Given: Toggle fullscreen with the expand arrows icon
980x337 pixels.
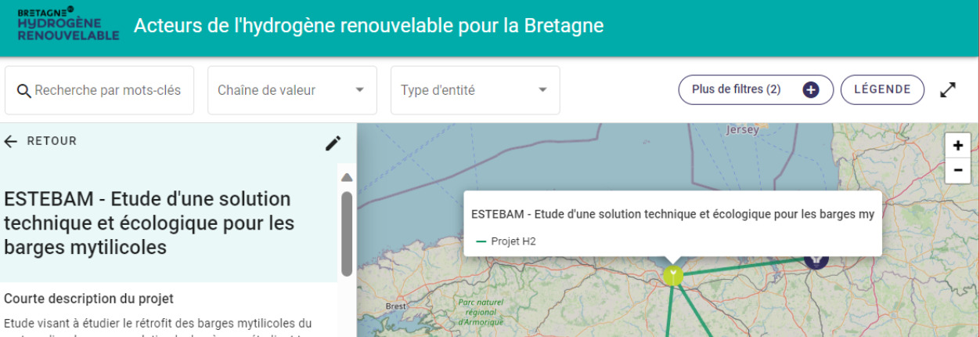Looking at the screenshot, I should tap(948, 90).
